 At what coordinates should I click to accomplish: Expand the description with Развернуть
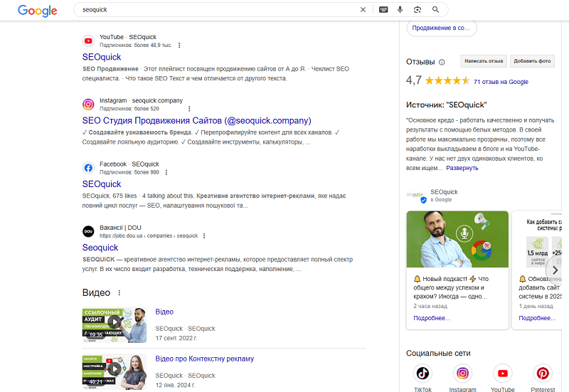click(x=462, y=168)
